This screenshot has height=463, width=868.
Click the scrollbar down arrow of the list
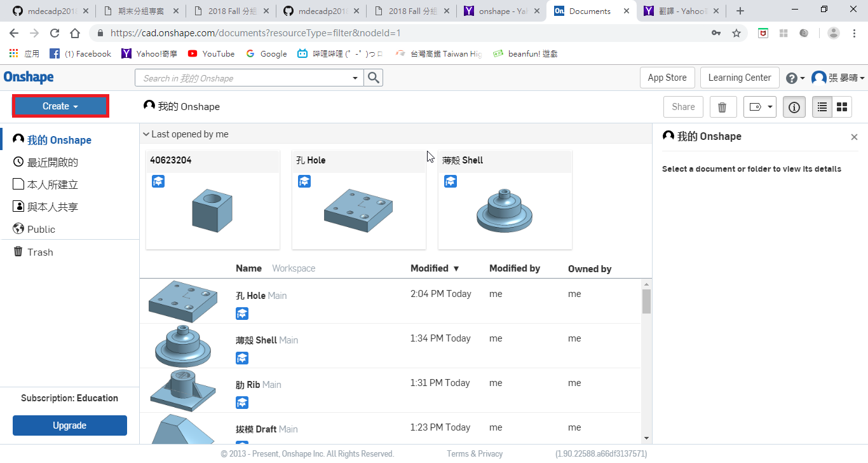(646, 438)
